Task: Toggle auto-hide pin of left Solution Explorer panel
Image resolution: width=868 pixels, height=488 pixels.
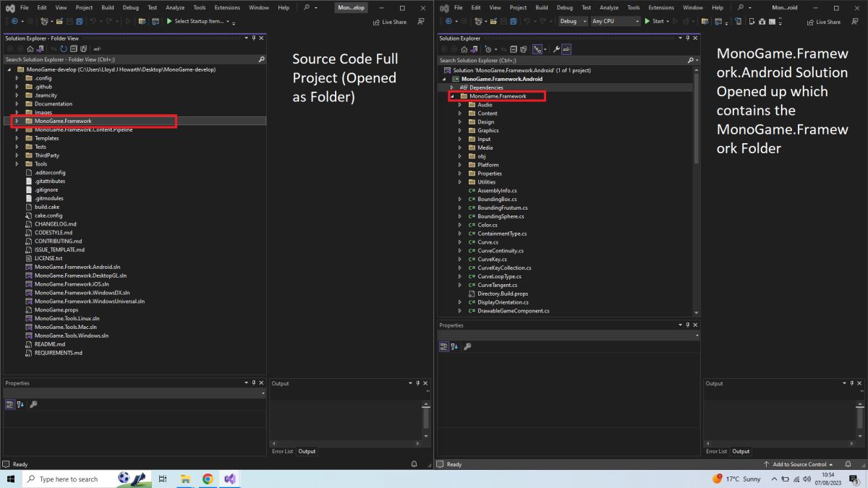Action: tap(253, 38)
